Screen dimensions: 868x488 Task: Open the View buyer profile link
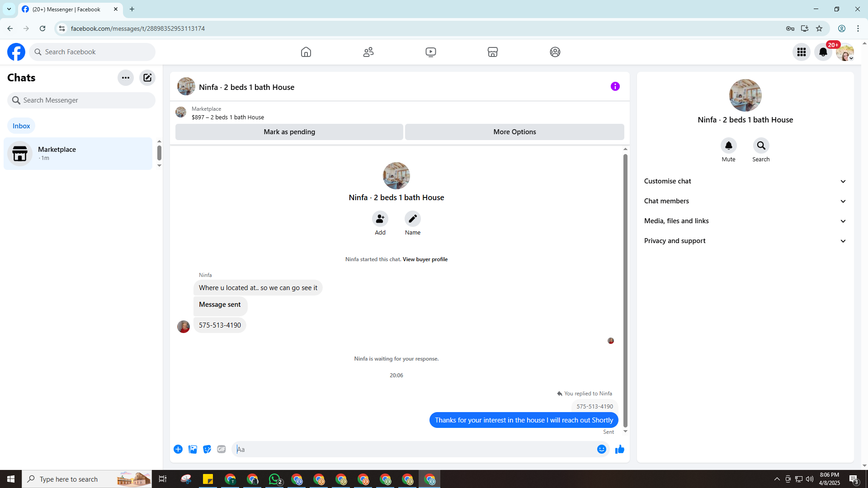[x=425, y=259]
